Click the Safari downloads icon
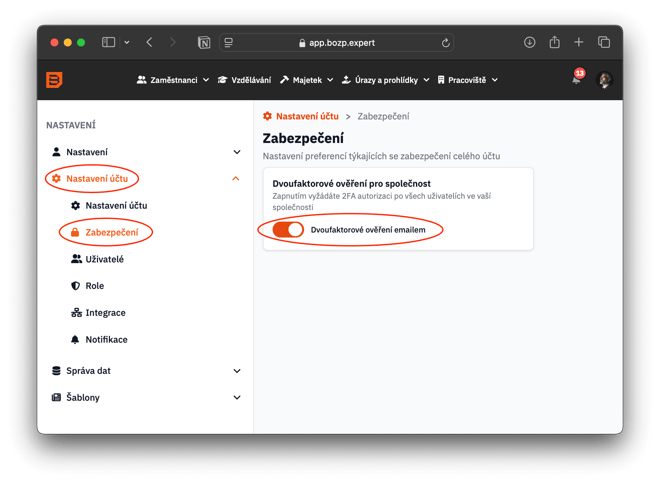Image resolution: width=660 pixels, height=483 pixels. tap(530, 43)
